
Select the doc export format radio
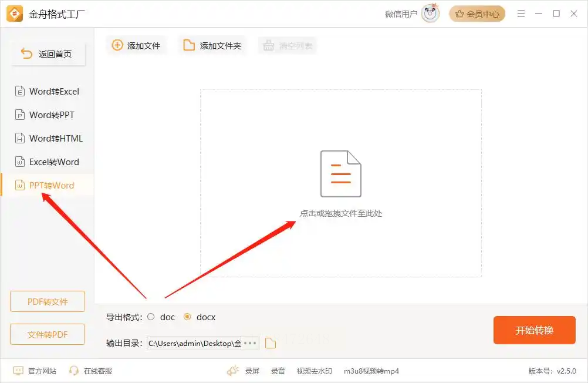[151, 317]
